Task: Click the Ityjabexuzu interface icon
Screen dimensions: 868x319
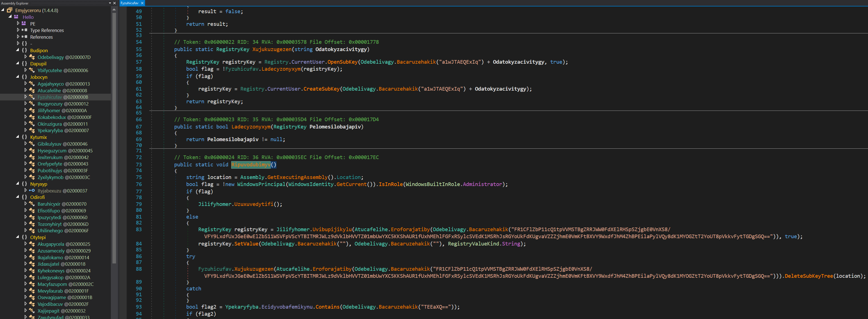Action: click(32, 191)
